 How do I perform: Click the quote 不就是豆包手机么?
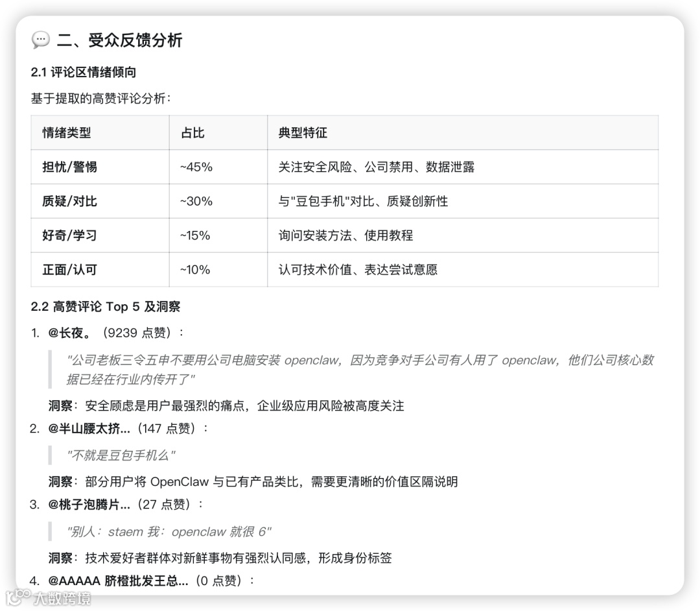click(x=121, y=455)
